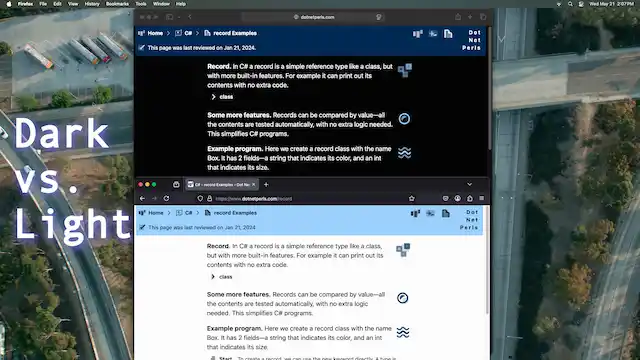The image size is (640, 360).
Task: Open sidebar dropdown arrow in dark-mode browser
Action: click(x=179, y=17)
